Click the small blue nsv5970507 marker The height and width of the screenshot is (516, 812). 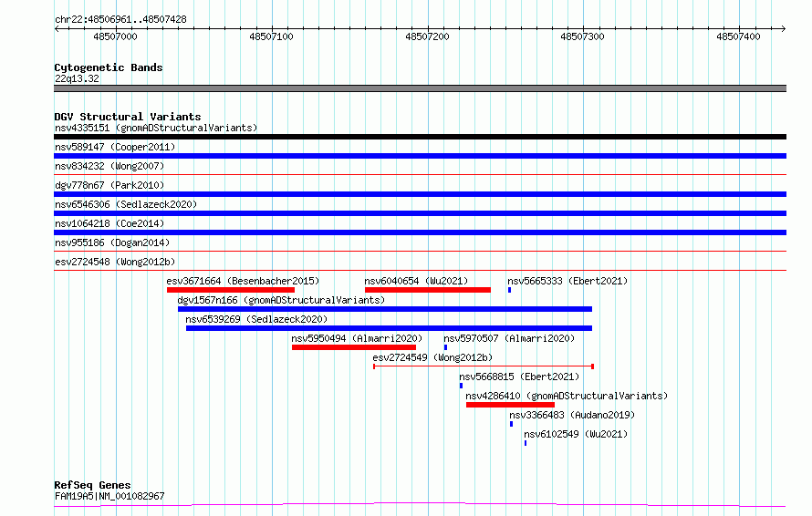tap(445, 347)
